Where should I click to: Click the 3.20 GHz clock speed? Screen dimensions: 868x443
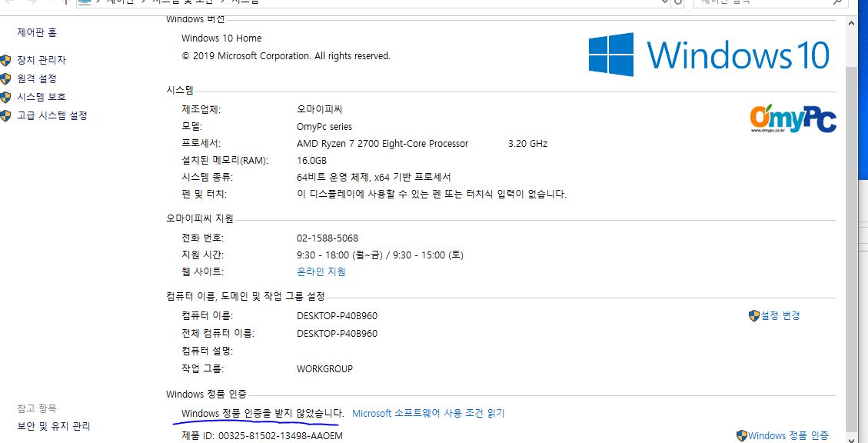[527, 144]
